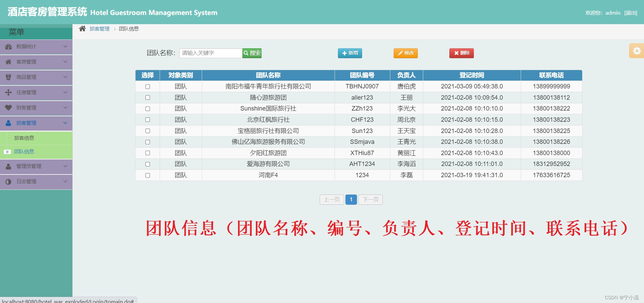Image resolution: width=644 pixels, height=303 pixels.
Task: Click the orange 修改 button
Action: click(406, 53)
